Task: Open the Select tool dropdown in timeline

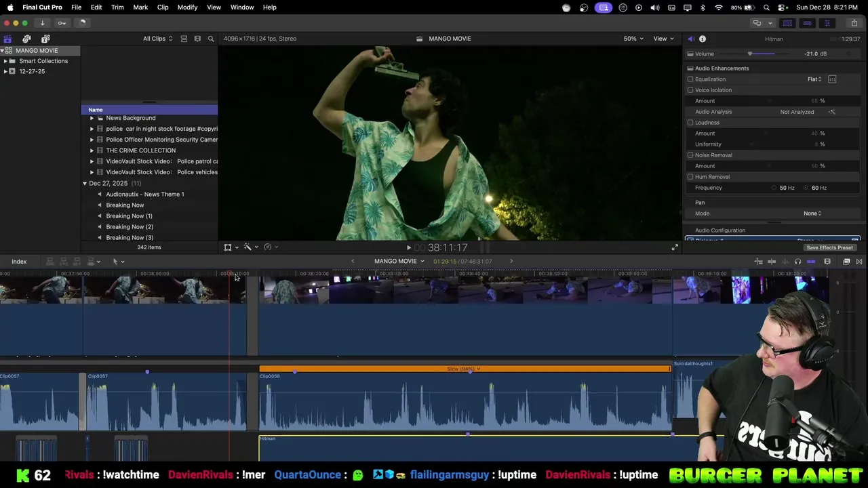Action: pyautogui.click(x=118, y=262)
